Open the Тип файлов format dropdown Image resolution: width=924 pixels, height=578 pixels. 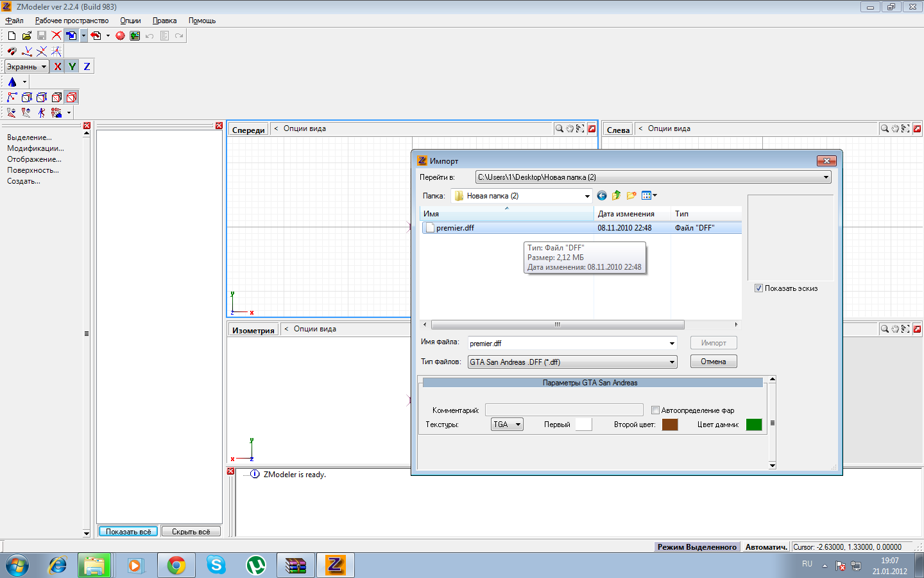pos(672,362)
